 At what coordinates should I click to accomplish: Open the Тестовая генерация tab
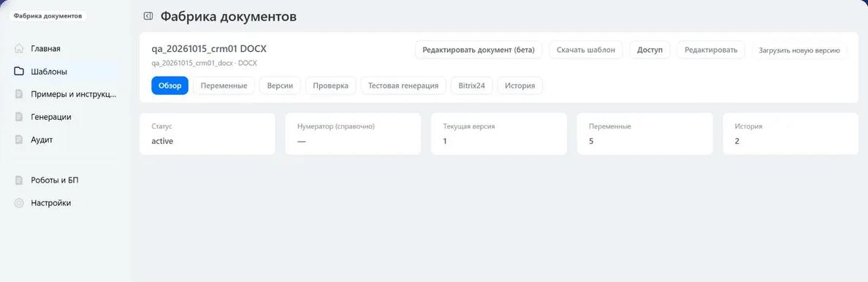coord(403,86)
